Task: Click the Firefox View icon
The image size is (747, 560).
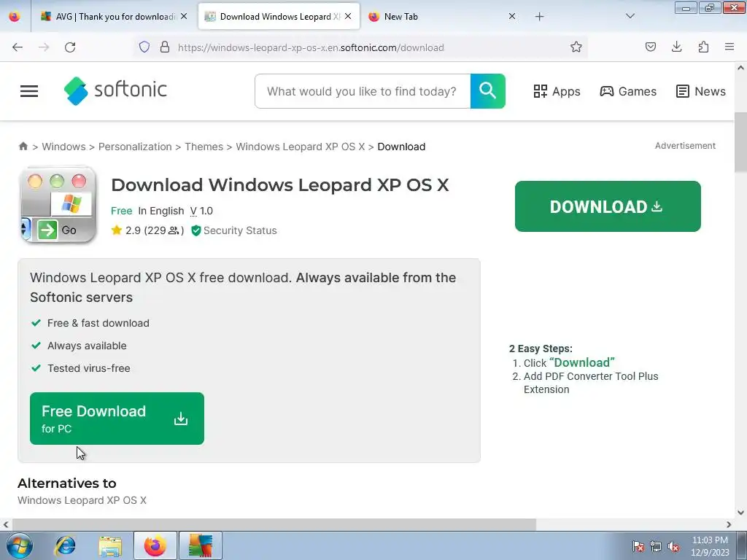Action: [15, 16]
